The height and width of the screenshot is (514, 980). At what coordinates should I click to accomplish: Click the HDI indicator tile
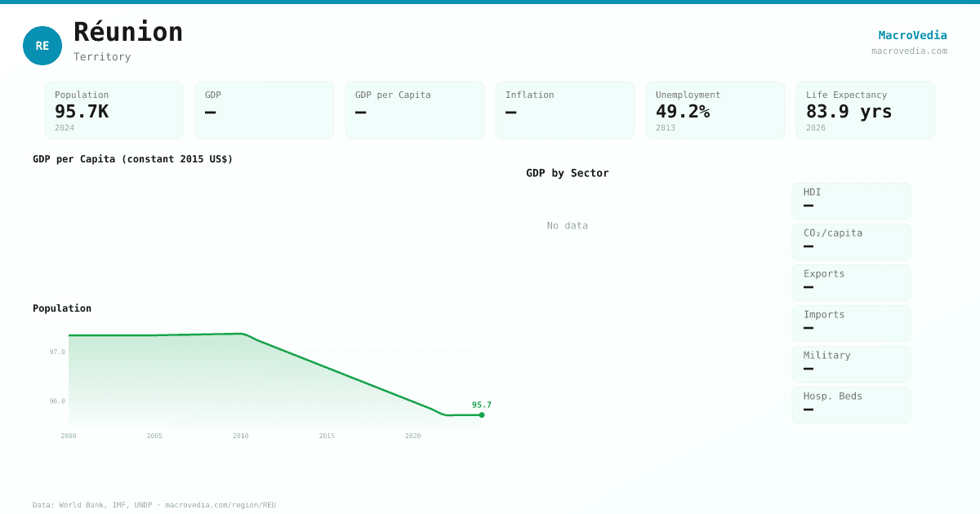coord(851,201)
